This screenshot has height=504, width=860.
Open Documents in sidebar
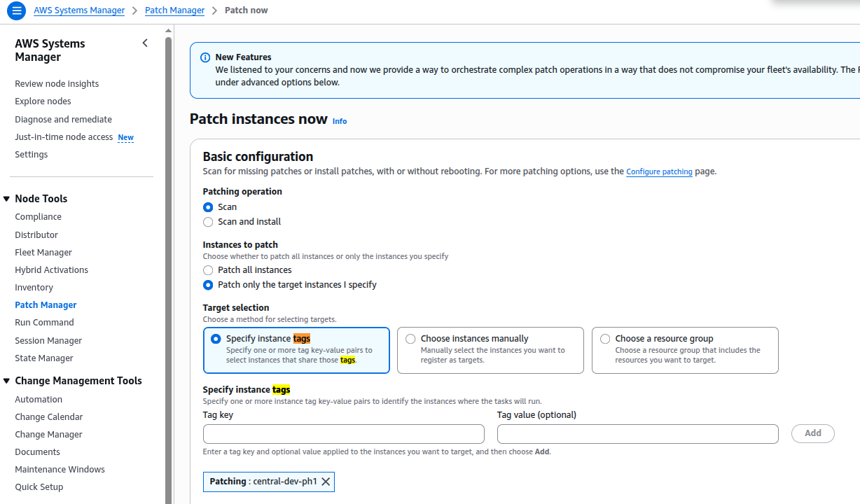pos(37,452)
